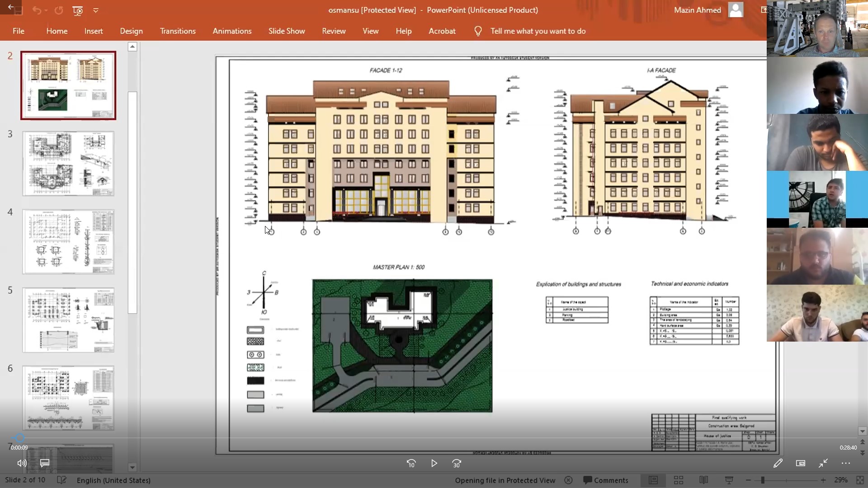Skip forward 30 seconds in video
The height and width of the screenshot is (488, 868).
pos(457,463)
